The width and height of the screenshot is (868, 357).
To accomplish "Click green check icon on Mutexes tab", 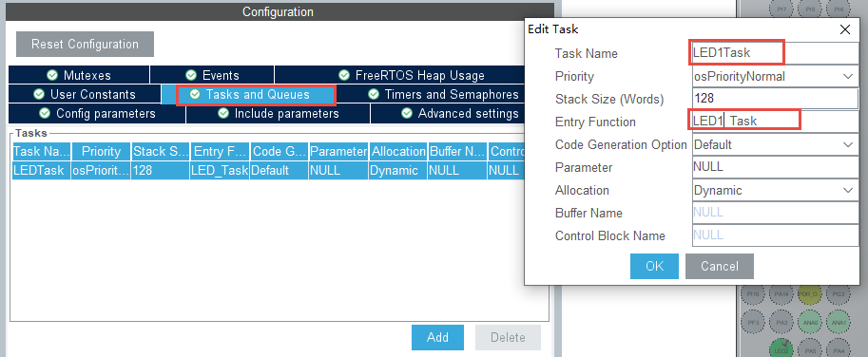I will (x=52, y=75).
